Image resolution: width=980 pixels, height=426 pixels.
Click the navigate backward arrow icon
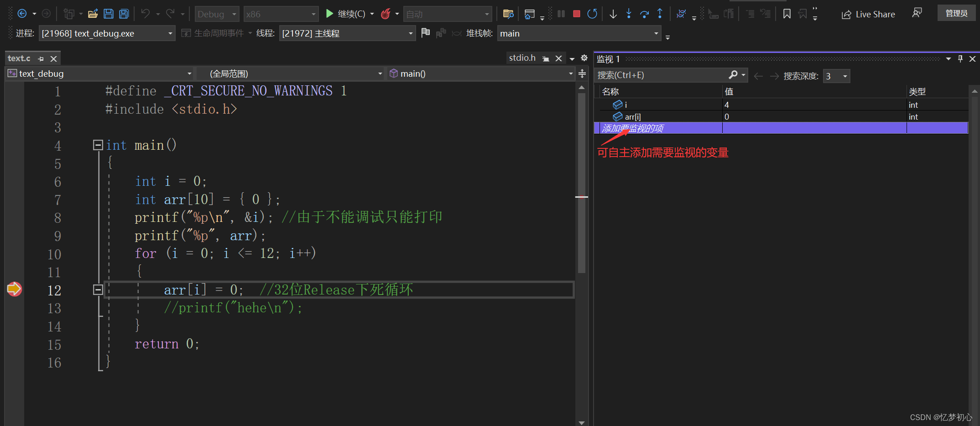pos(21,14)
